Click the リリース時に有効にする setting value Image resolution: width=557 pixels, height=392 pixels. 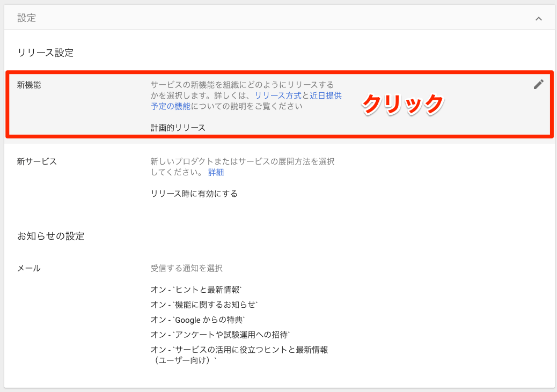click(x=194, y=194)
